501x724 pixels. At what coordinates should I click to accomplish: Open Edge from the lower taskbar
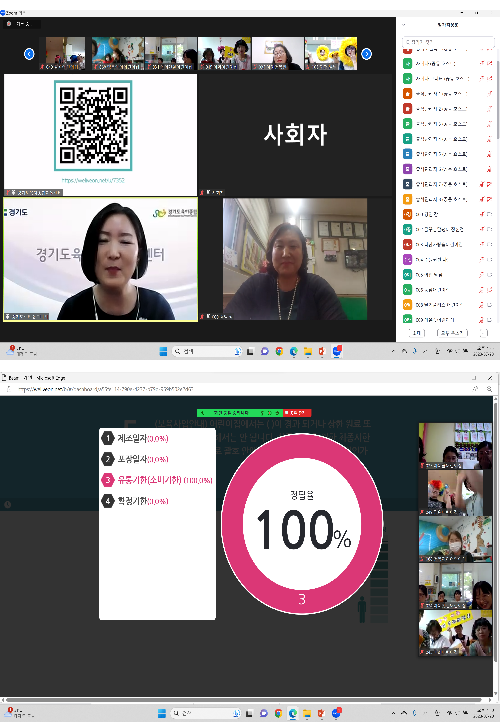(x=292, y=713)
